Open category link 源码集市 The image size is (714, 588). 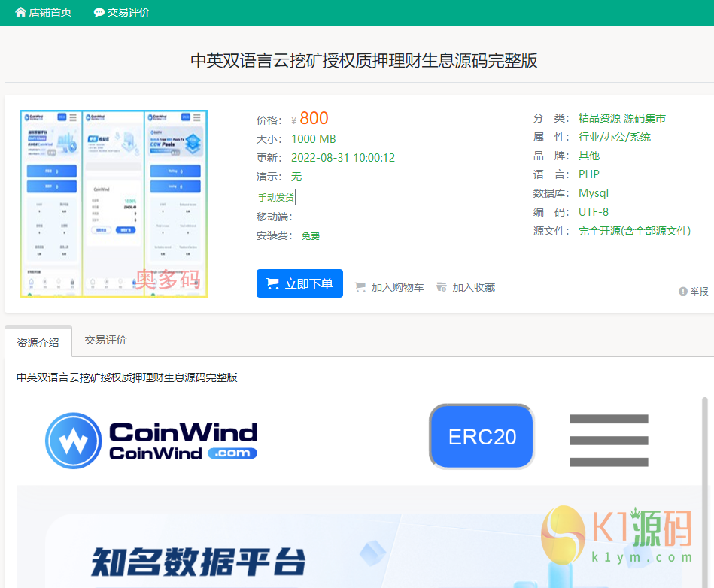[645, 118]
